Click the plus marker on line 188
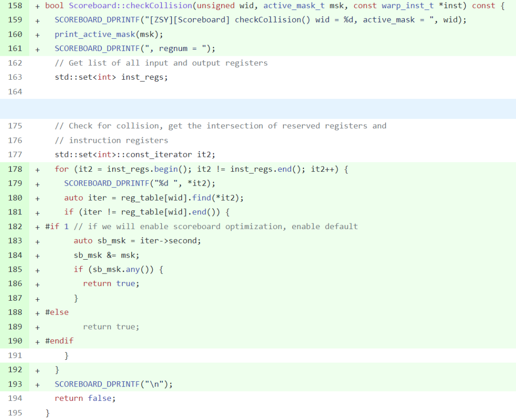This screenshot has height=420, width=516. (37, 313)
